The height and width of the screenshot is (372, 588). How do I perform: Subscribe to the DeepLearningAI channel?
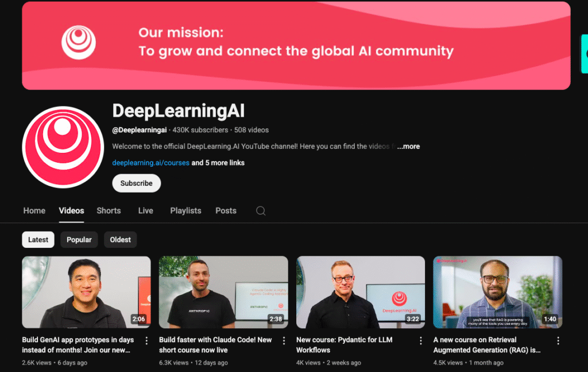click(x=137, y=183)
